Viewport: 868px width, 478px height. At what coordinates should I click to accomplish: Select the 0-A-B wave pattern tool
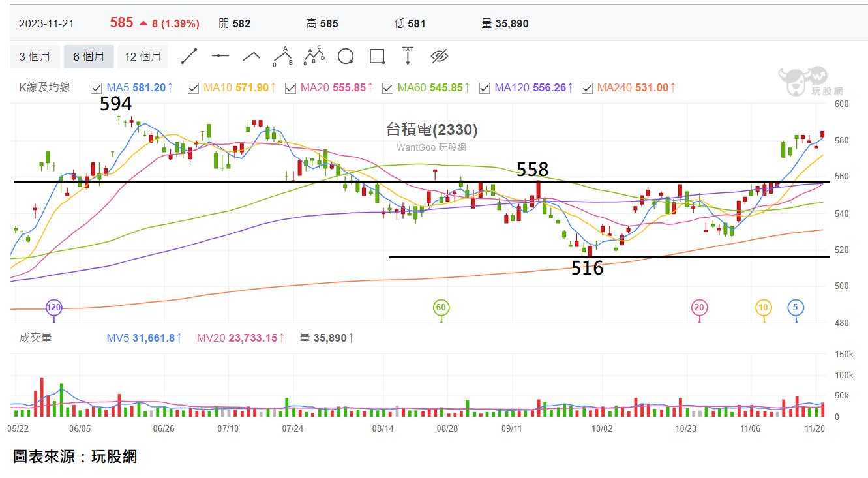[x=283, y=56]
